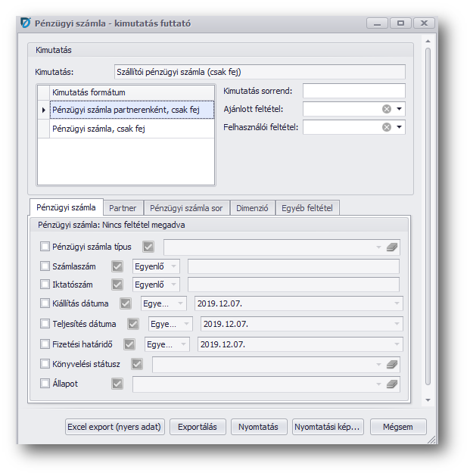Screen dimensions: 470x476
Task: Click the app logo icon in title bar
Action: [25, 23]
